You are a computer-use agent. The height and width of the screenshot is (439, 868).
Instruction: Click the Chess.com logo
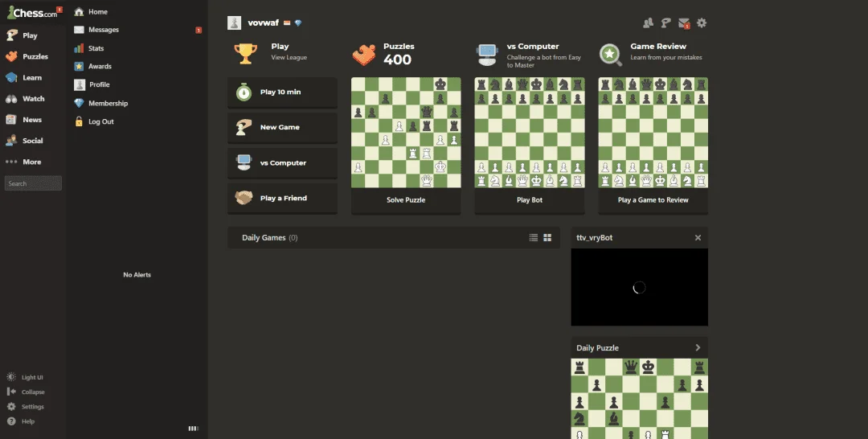tap(32, 13)
